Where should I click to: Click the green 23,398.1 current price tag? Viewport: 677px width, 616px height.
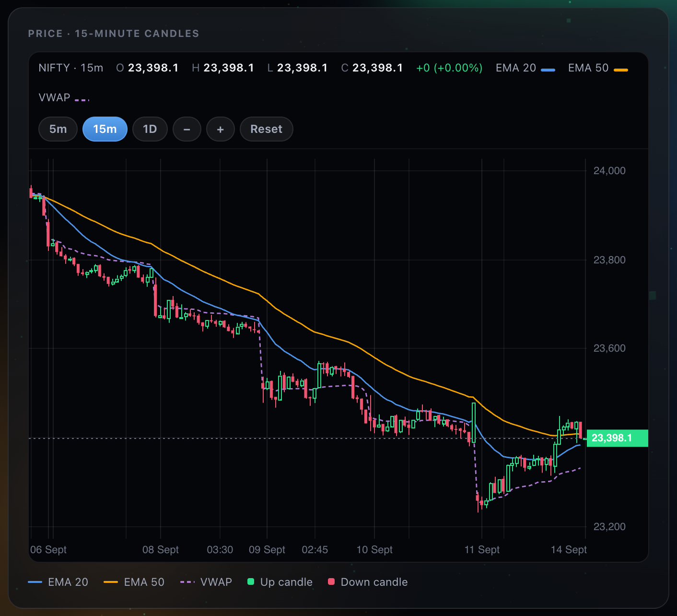[617, 438]
